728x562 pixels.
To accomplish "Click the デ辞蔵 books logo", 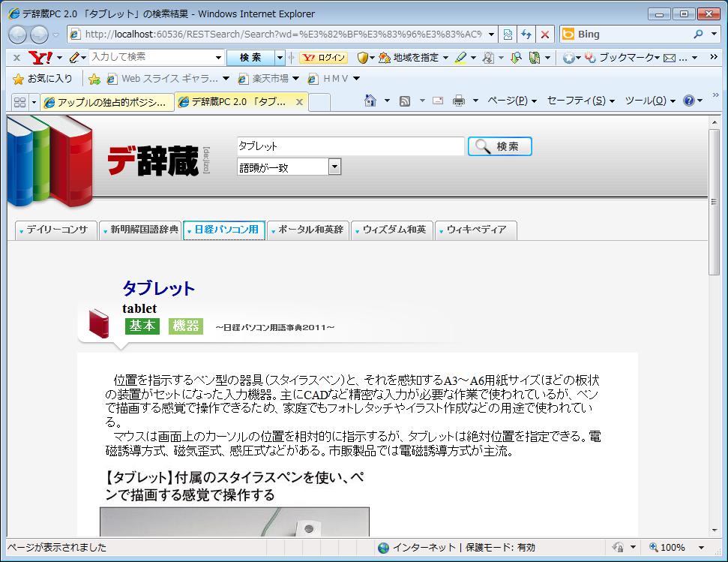I will [x=50, y=161].
